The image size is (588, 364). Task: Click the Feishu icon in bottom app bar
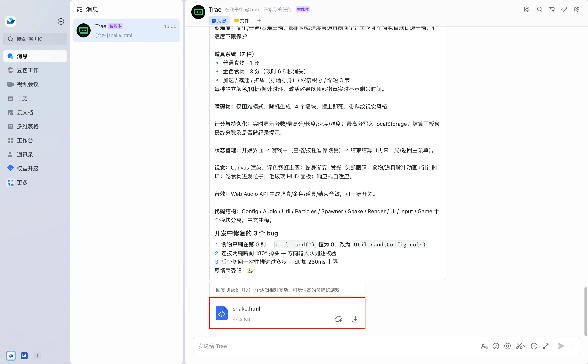(x=11, y=356)
